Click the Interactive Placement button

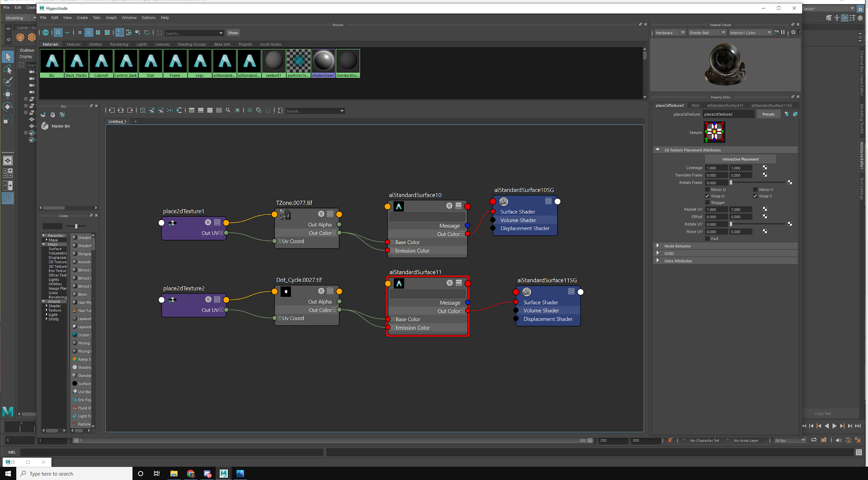click(740, 159)
